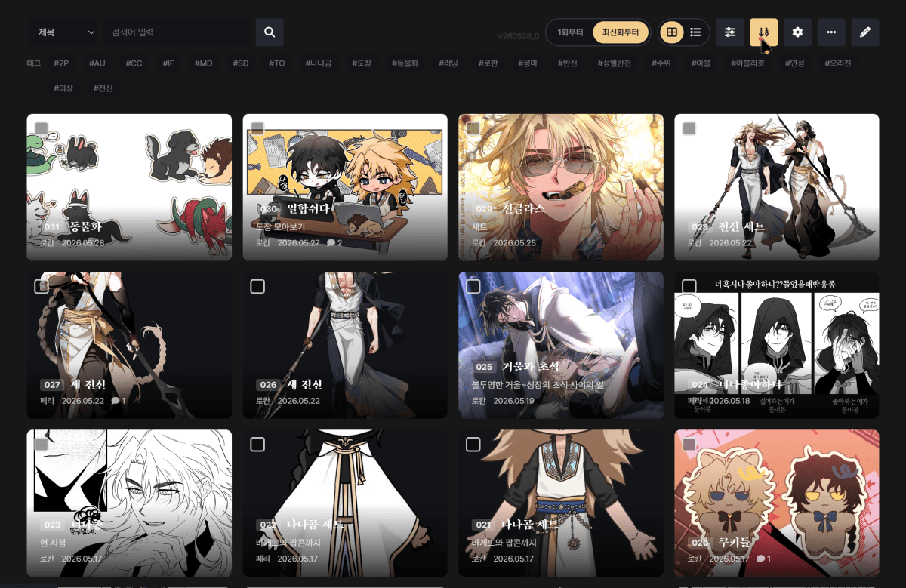Filter by #2P tag
Screen dimensions: 906x588
click(61, 63)
